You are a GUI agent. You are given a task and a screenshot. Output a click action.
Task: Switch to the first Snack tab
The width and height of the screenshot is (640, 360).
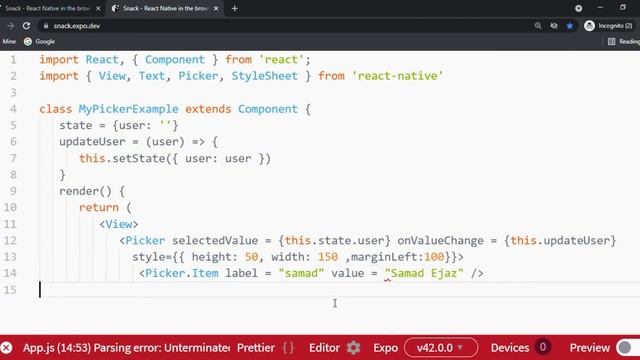(x=47, y=8)
